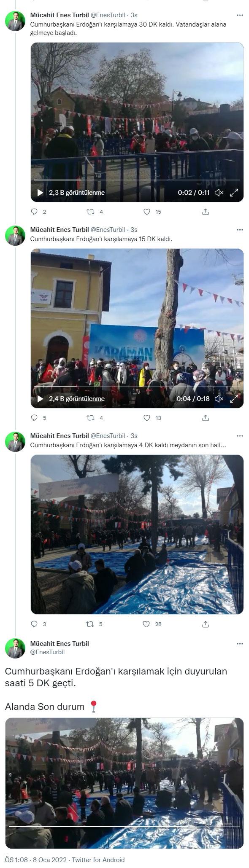Like the 15 DK kaldı tweet
The height and width of the screenshot is (868, 249).
tap(147, 418)
